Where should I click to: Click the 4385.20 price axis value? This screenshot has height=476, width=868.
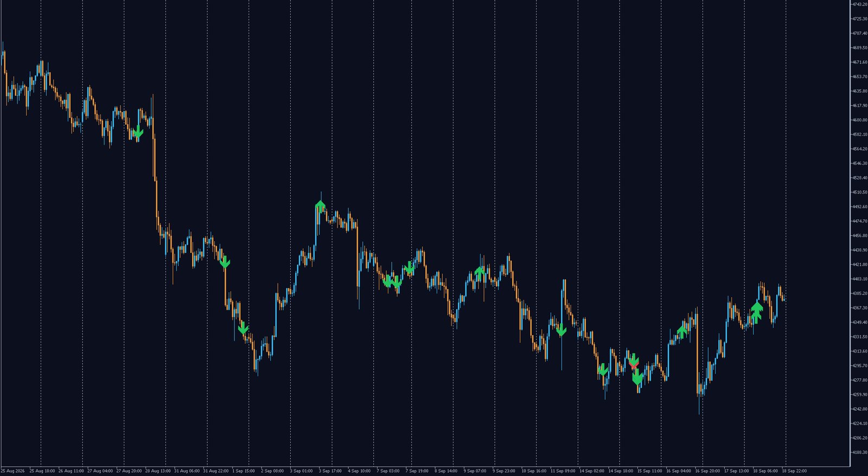860,293
